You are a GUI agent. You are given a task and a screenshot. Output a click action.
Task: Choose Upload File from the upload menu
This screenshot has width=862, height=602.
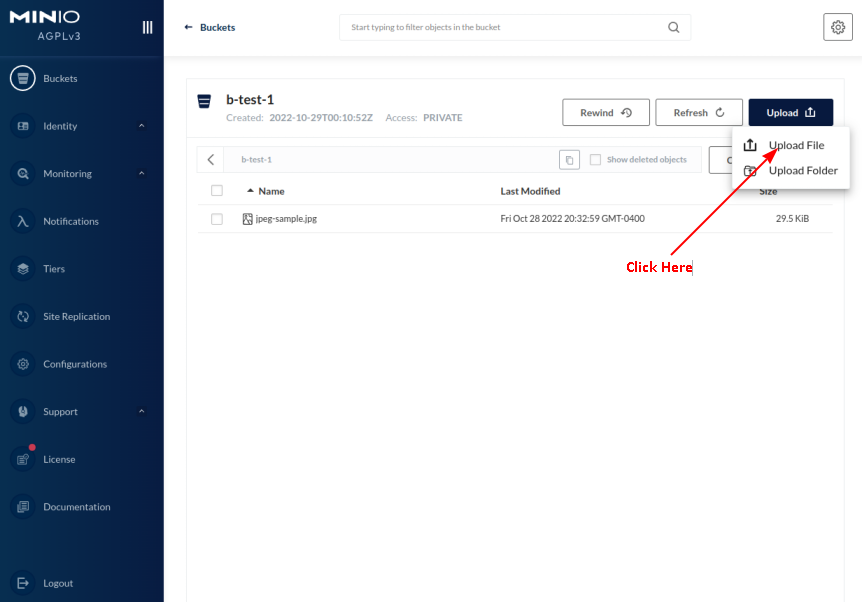(797, 144)
